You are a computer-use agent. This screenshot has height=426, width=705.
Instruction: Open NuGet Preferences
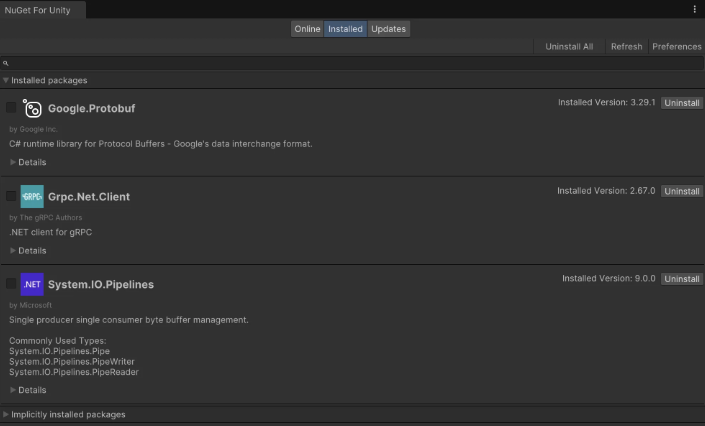677,47
